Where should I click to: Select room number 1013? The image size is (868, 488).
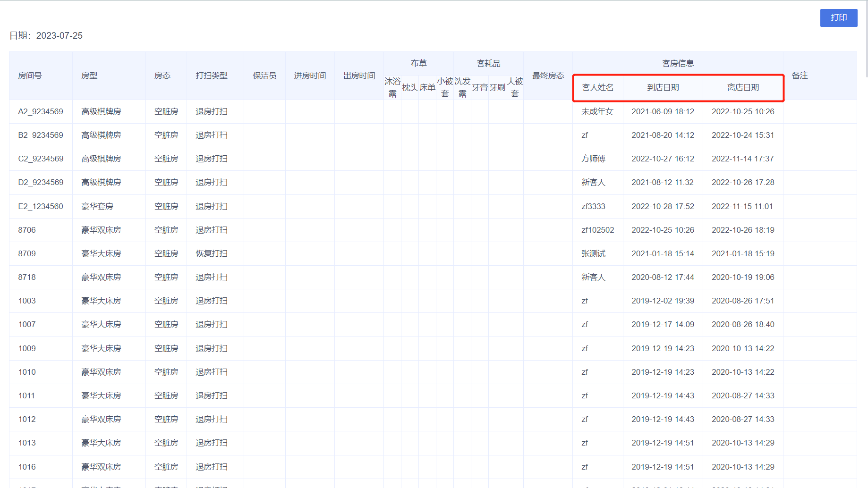(x=27, y=443)
